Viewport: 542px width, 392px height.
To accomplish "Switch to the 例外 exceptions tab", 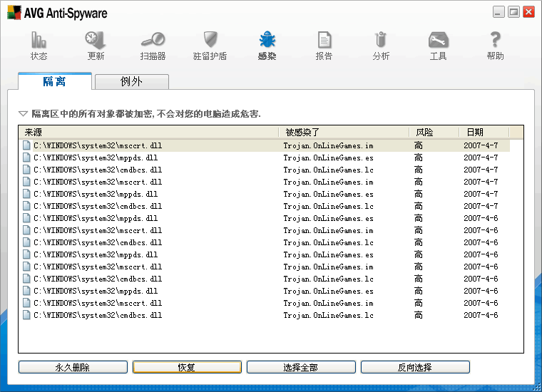I will pyautogui.click(x=132, y=82).
